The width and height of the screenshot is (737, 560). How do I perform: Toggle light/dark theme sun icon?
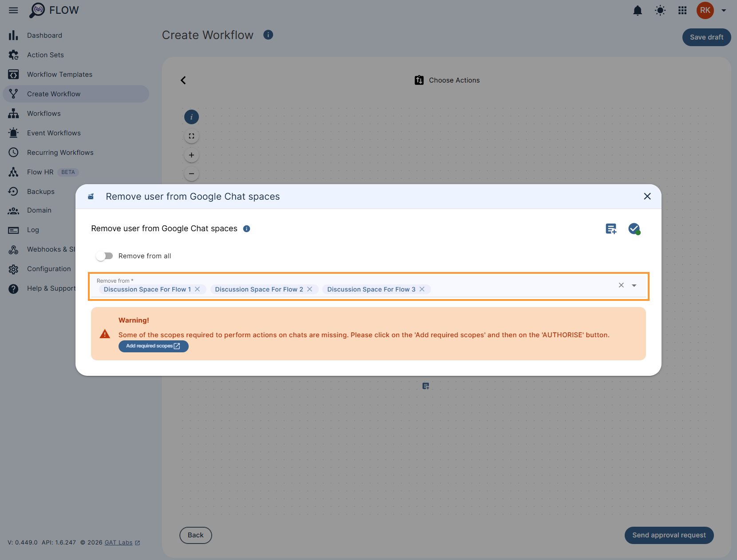tap(660, 11)
